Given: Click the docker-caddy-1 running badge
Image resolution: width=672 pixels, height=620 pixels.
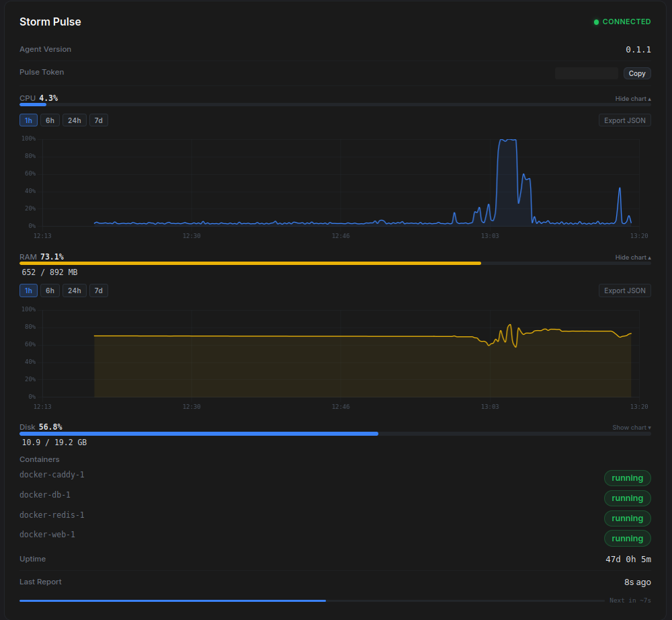Looking at the screenshot, I should tap(627, 477).
